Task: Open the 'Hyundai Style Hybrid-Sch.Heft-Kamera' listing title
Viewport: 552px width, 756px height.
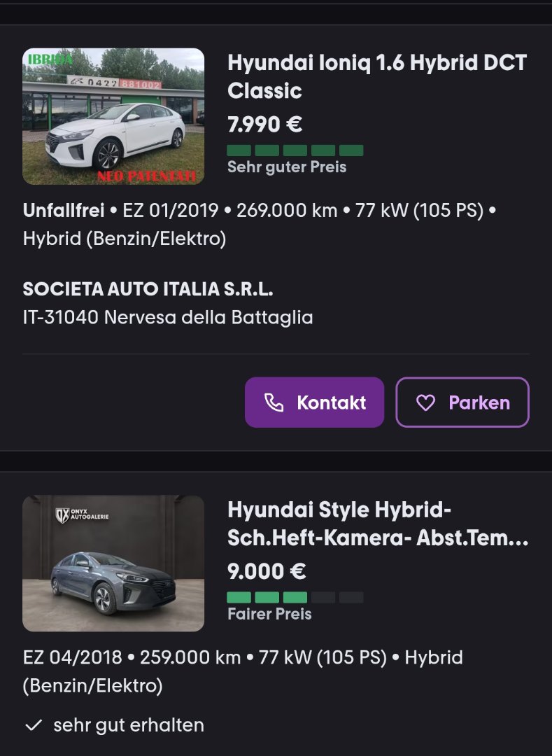Action: click(377, 524)
